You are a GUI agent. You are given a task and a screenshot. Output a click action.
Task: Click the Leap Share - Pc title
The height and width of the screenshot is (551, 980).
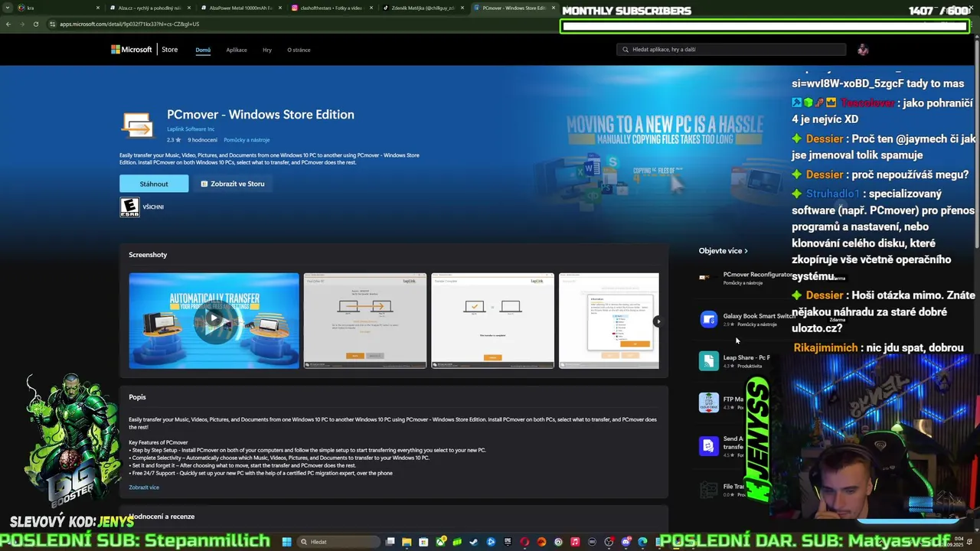click(746, 357)
